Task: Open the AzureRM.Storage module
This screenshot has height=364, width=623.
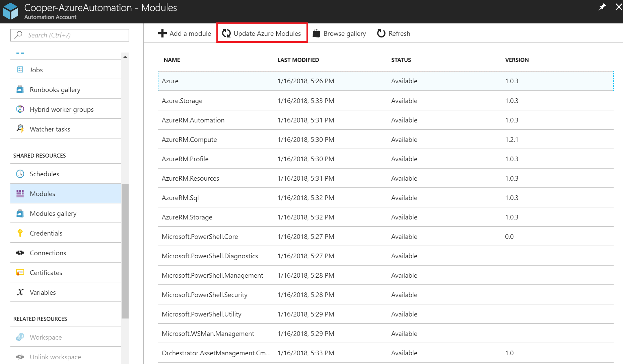Action: click(x=386, y=217)
